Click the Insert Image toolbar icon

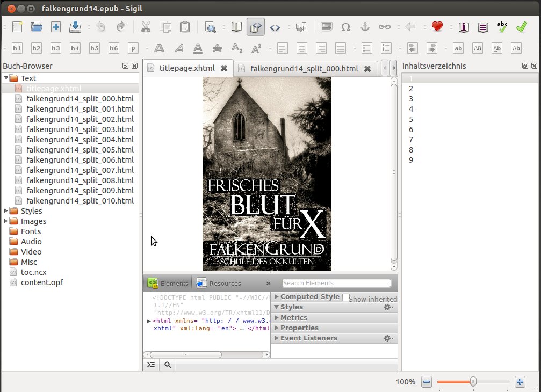coord(326,27)
